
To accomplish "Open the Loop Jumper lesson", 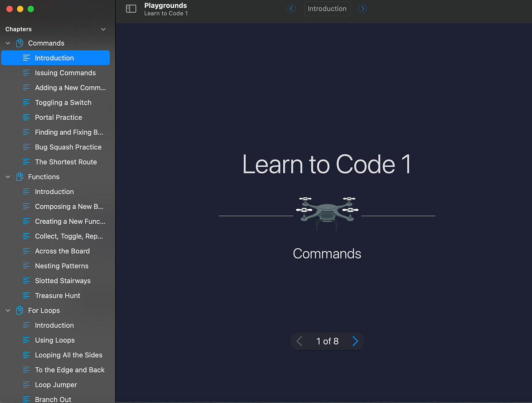I will tap(55, 384).
